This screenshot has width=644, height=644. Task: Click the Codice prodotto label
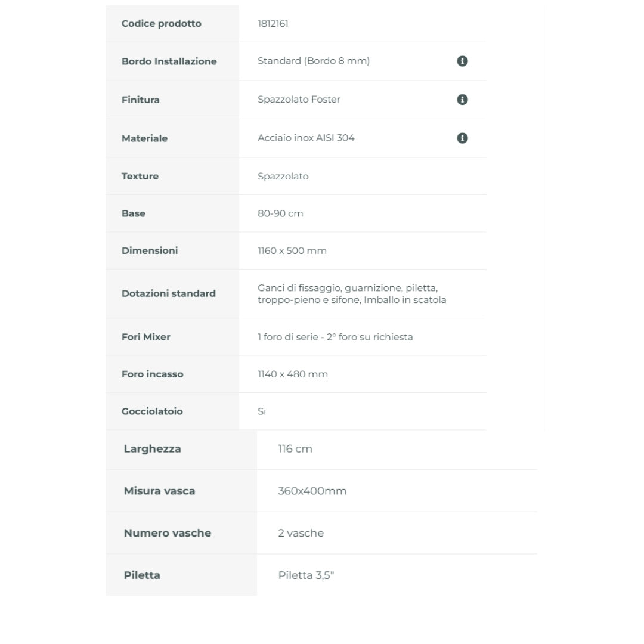click(x=162, y=23)
